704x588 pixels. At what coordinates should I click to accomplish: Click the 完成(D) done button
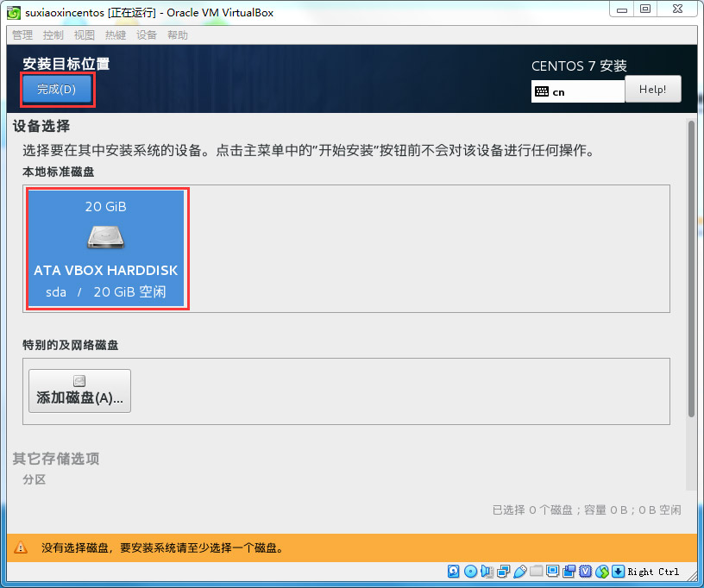(x=57, y=90)
